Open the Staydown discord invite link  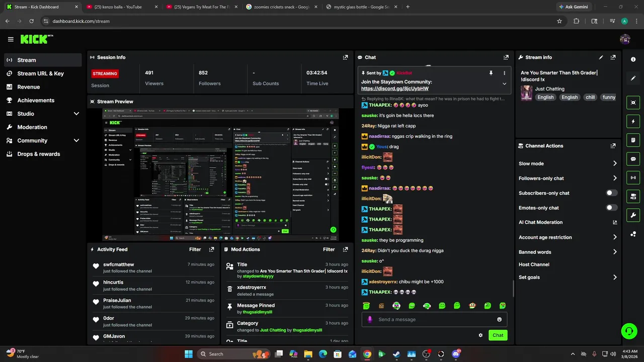[395, 88]
